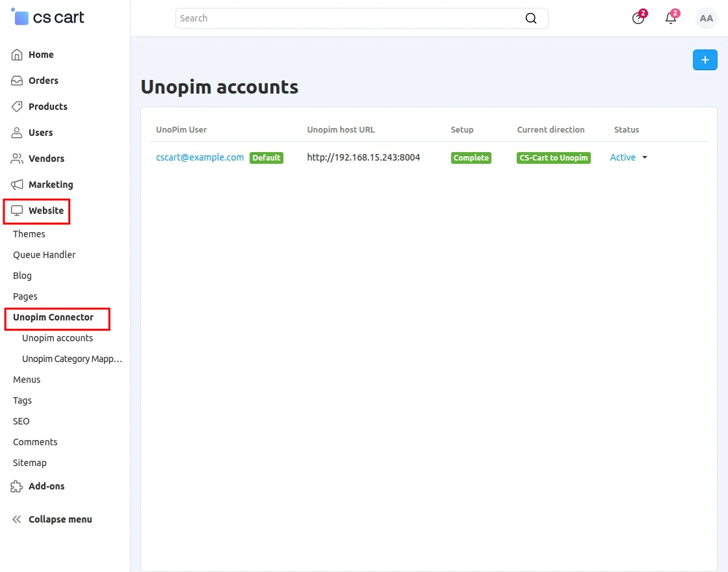Click the Current direction column header
728x572 pixels.
tap(551, 130)
